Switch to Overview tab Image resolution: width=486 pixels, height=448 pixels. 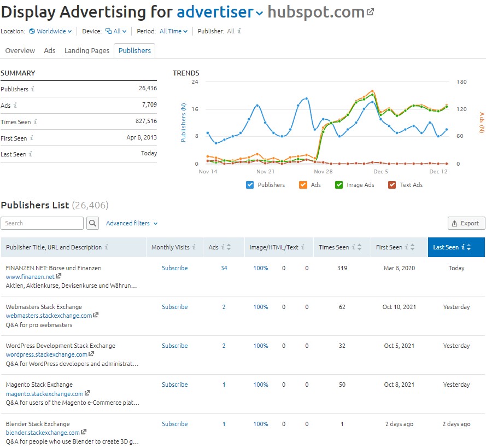coord(20,50)
